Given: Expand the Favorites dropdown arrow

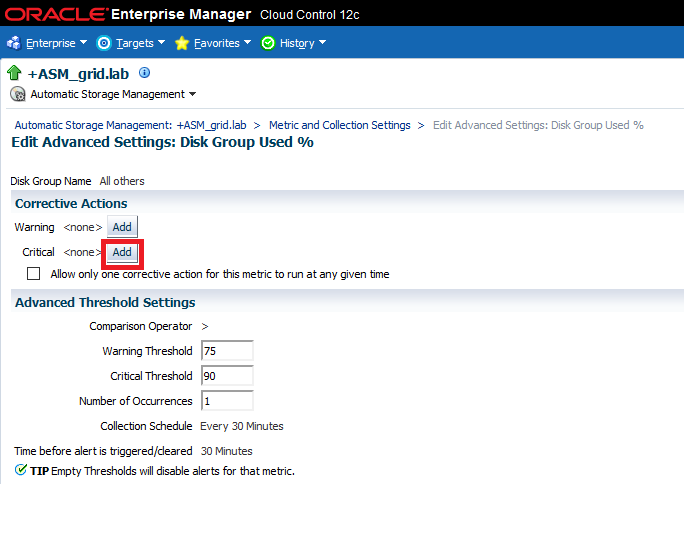Looking at the screenshot, I should click(247, 42).
